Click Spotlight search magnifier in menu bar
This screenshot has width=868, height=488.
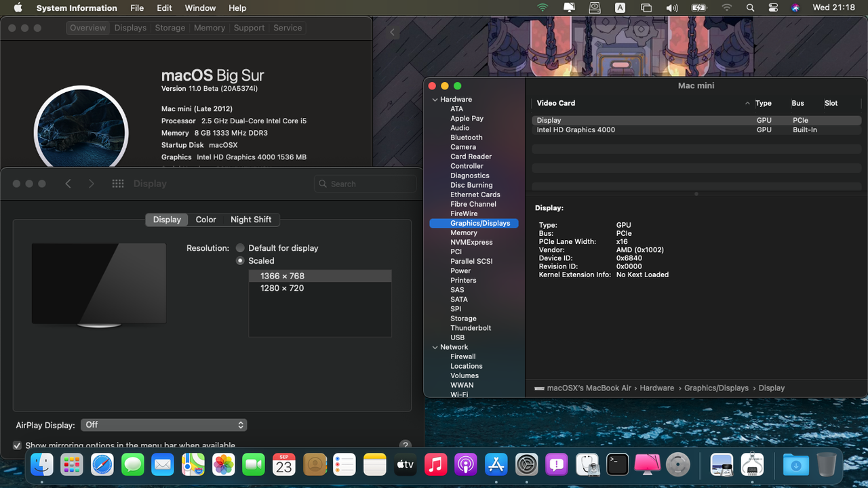pyautogui.click(x=750, y=8)
